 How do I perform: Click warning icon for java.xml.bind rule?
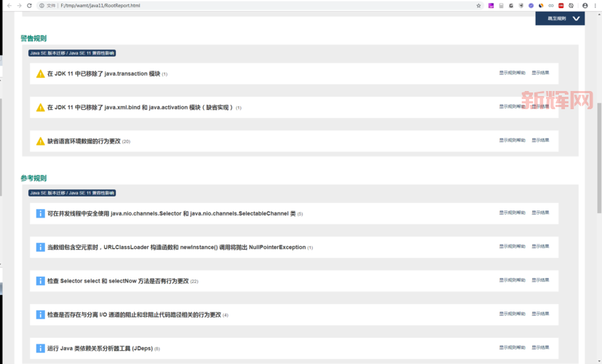point(41,107)
